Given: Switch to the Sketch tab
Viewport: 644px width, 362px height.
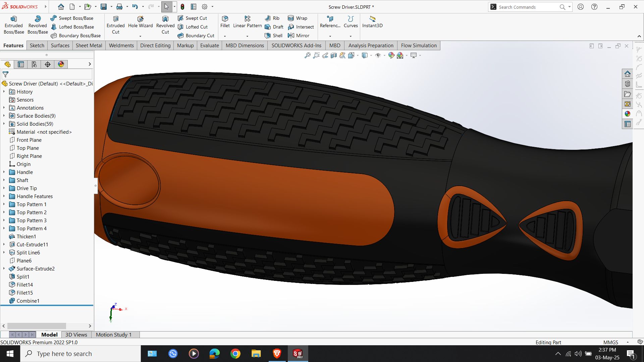Looking at the screenshot, I should point(37,46).
